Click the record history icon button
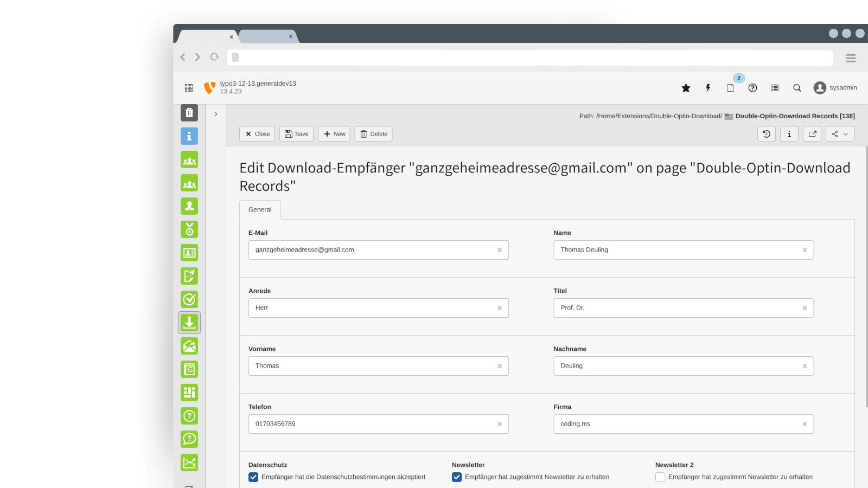The height and width of the screenshot is (488, 868). point(767,134)
